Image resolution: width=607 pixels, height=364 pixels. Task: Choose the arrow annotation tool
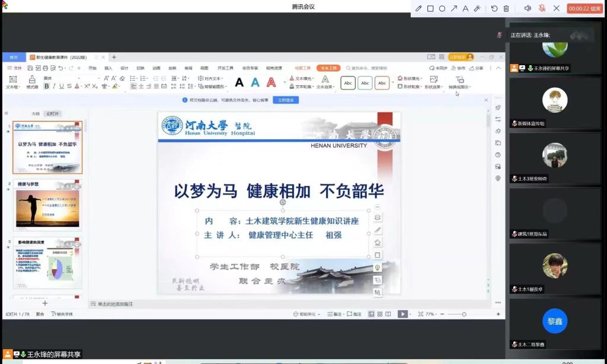click(x=453, y=8)
